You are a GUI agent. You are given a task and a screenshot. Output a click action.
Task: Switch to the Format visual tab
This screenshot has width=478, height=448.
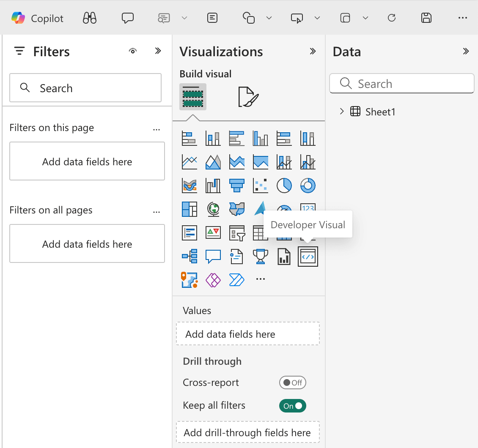pyautogui.click(x=248, y=97)
